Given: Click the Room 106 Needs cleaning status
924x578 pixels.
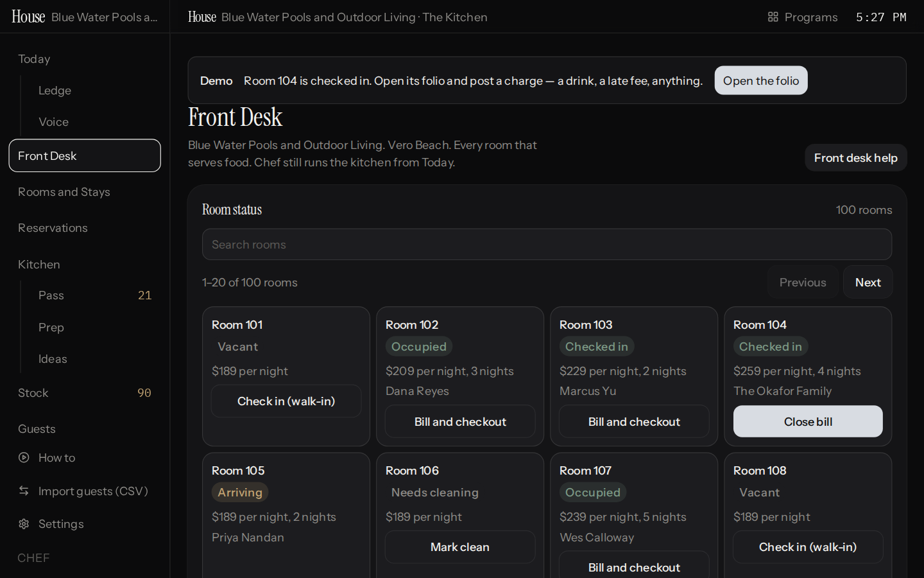Looking at the screenshot, I should coord(435,492).
